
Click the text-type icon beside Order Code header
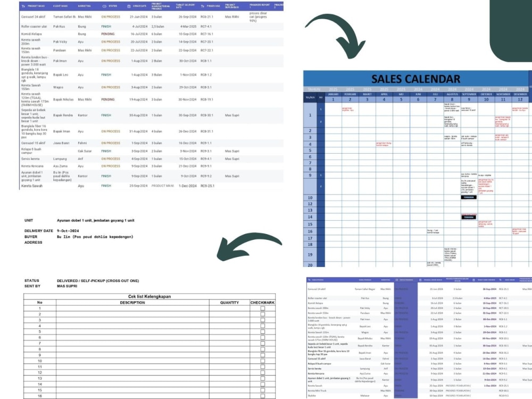pyautogui.click(x=203, y=6)
